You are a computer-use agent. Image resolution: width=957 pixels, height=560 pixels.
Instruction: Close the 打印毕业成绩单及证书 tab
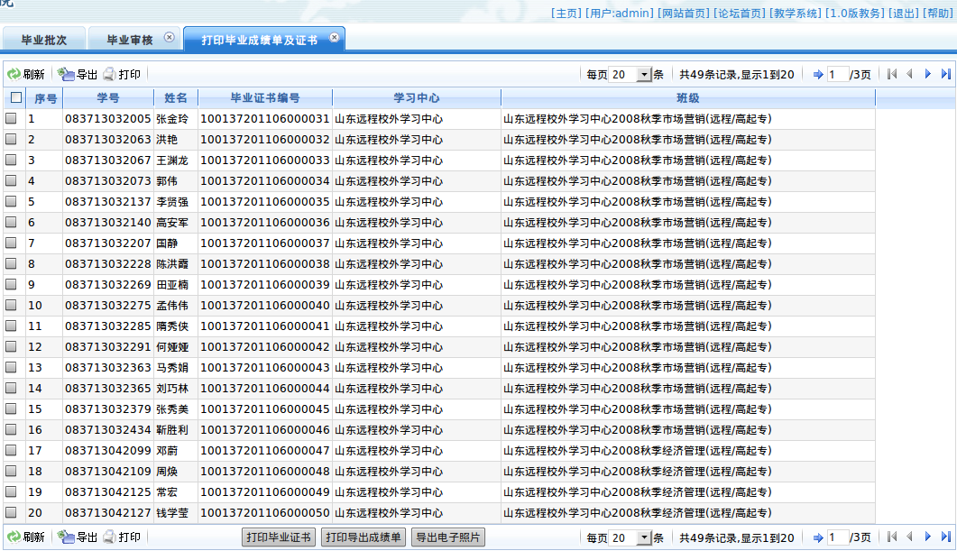[x=334, y=38]
